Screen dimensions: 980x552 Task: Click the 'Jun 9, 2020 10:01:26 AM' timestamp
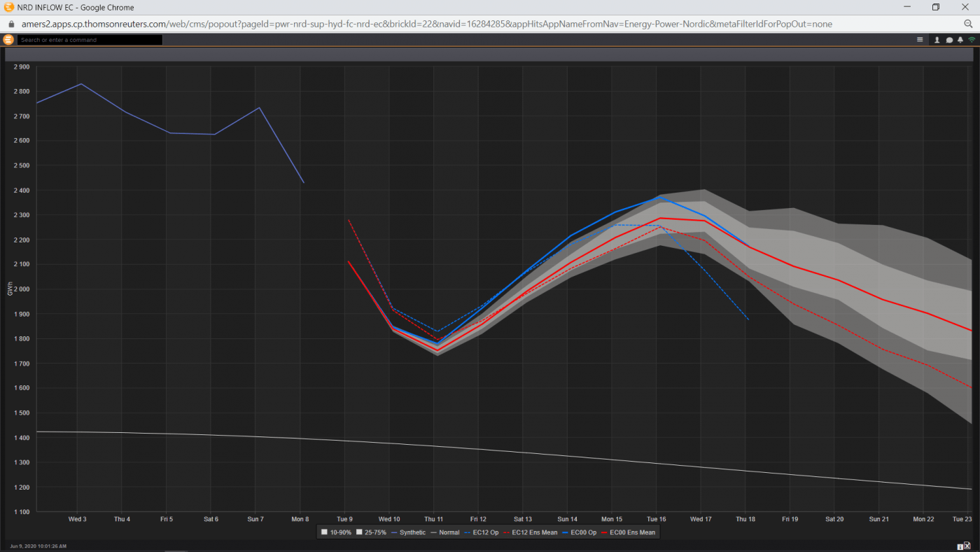37,546
